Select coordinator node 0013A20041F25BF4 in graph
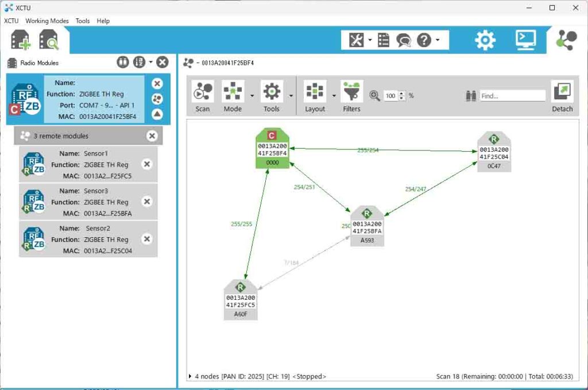 [272, 149]
